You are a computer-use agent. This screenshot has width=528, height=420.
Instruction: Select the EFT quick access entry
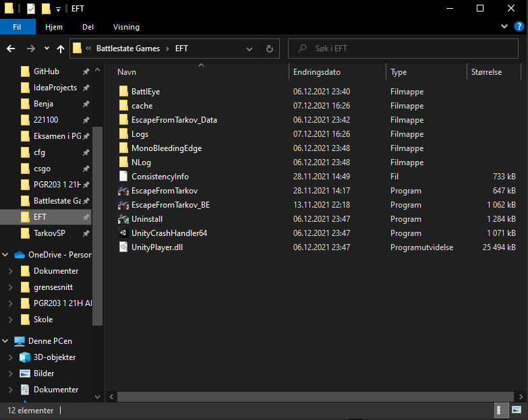(46, 217)
